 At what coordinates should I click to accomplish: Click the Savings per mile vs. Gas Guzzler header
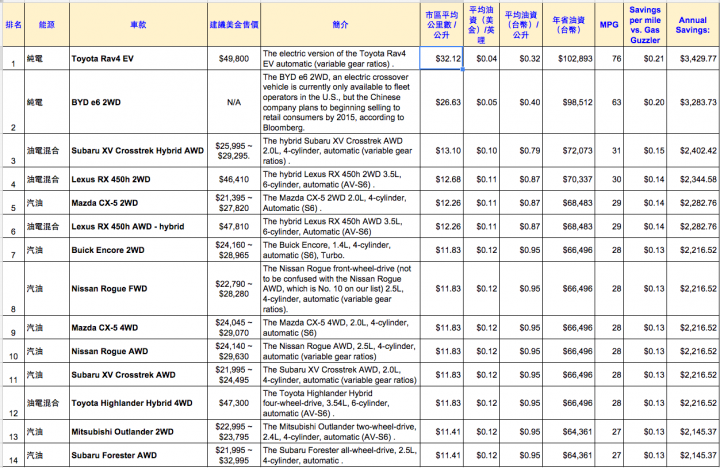pyautogui.click(x=645, y=24)
